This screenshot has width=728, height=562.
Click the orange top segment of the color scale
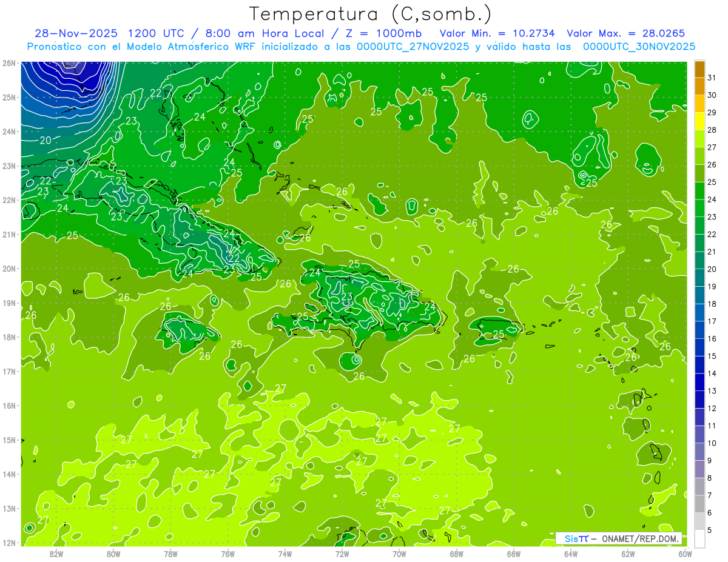[x=699, y=69]
